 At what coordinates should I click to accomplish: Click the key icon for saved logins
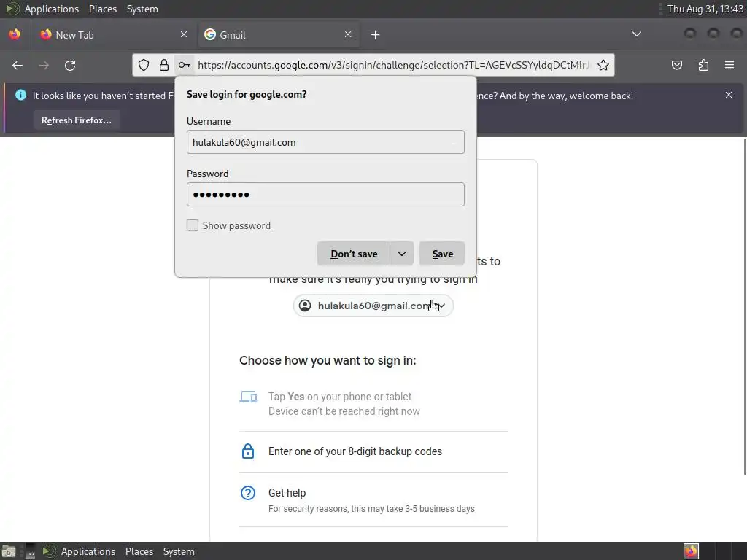pyautogui.click(x=185, y=65)
